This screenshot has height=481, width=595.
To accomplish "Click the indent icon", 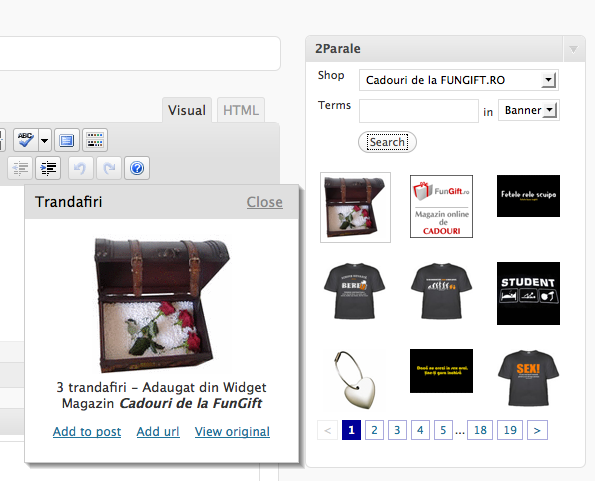I will [48, 168].
